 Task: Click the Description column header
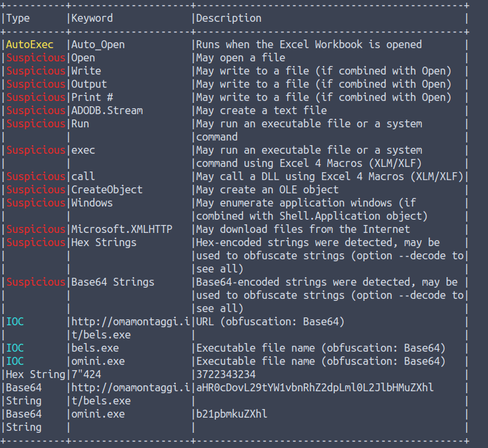[x=228, y=18]
